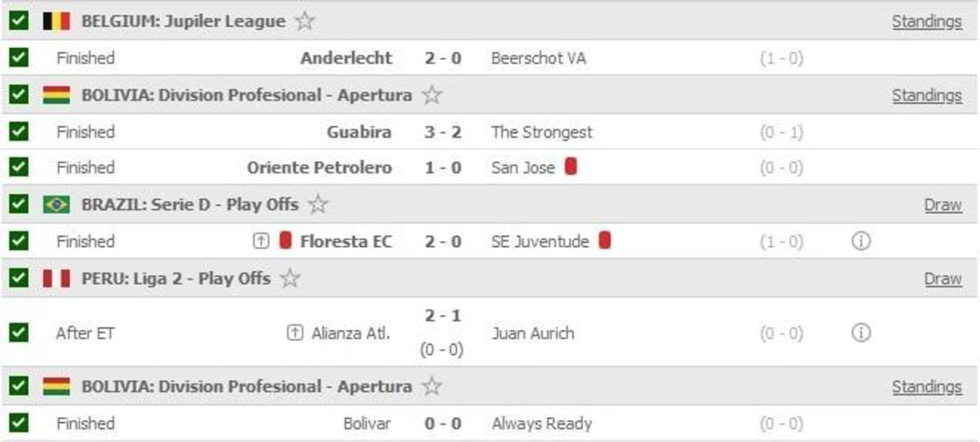Open Standings for Belgium Jupiler League
Screen dimensions: 980x442
(x=926, y=21)
